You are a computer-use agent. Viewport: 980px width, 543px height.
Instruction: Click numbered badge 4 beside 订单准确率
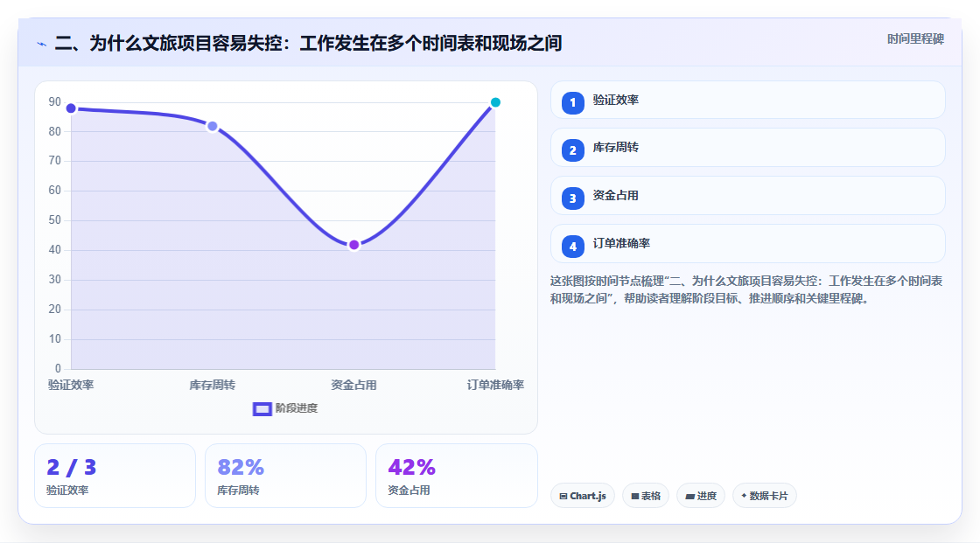pyautogui.click(x=572, y=247)
